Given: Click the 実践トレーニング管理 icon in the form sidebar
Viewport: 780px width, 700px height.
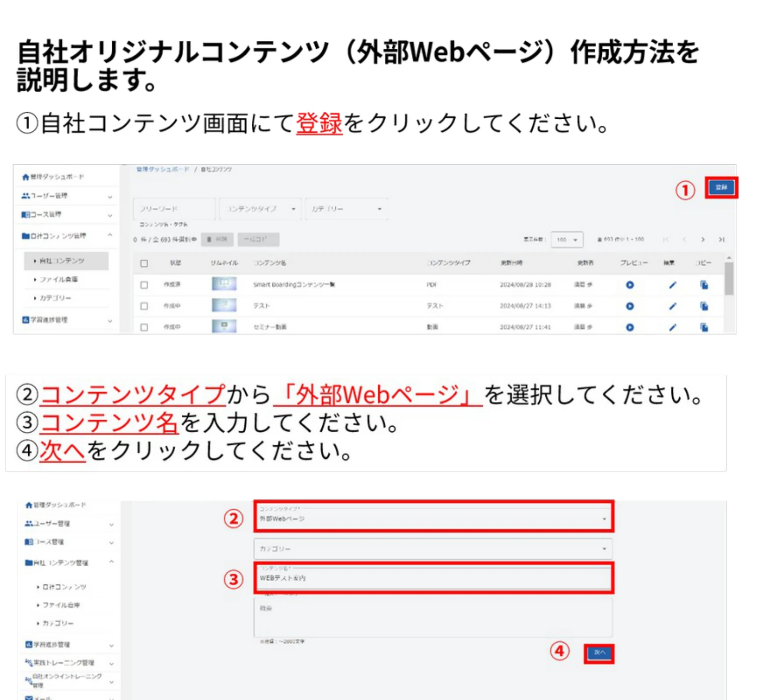Looking at the screenshot, I should coord(29,662).
